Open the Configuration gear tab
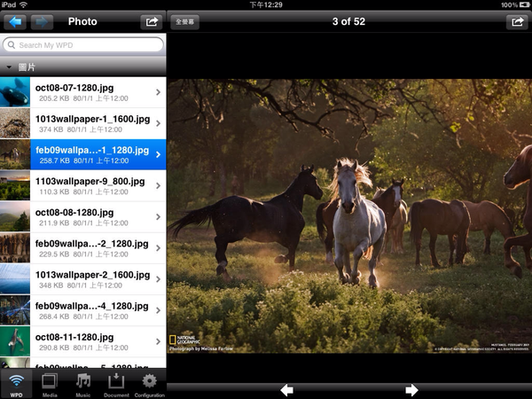532x399 pixels. click(149, 384)
